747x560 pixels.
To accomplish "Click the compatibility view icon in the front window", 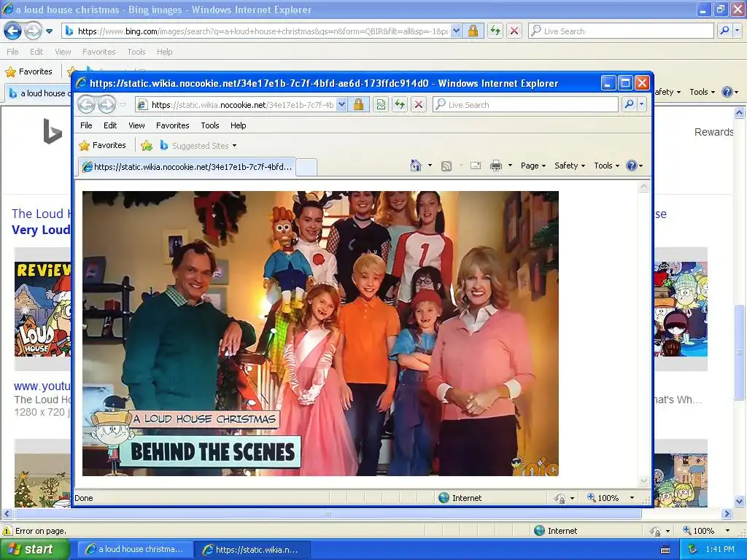I will [381, 104].
